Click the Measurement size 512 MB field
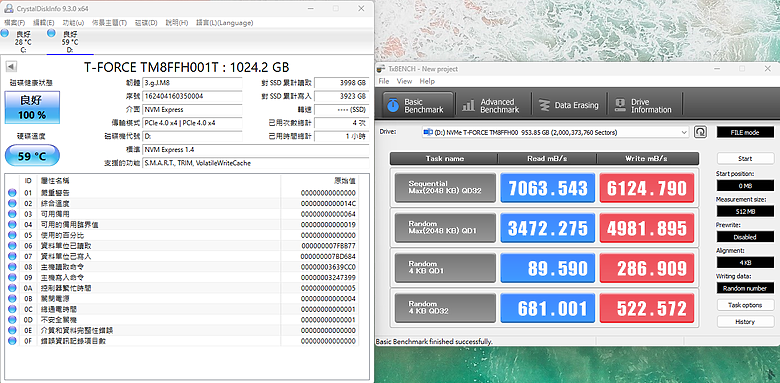 [745, 211]
